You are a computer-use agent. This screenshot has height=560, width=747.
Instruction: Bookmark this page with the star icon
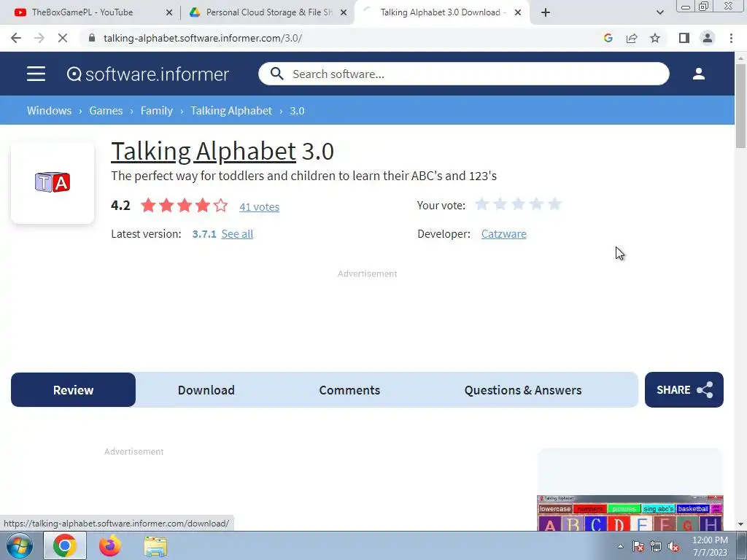click(655, 38)
